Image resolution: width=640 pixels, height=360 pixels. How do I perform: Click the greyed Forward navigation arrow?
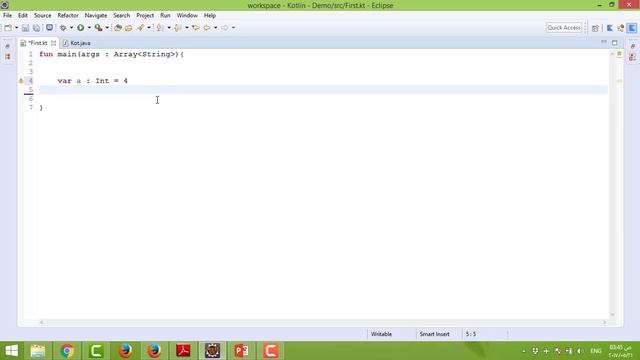[x=224, y=28]
